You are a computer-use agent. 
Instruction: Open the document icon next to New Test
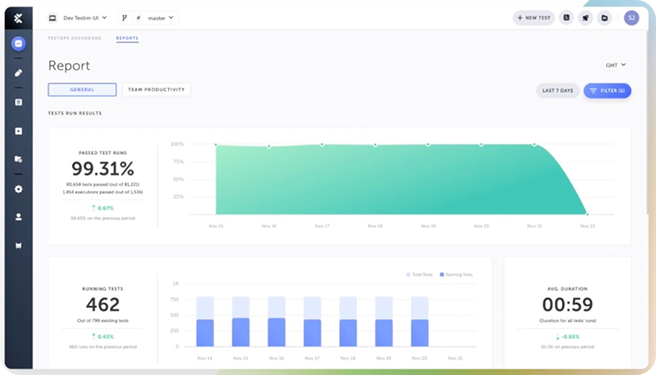[566, 18]
